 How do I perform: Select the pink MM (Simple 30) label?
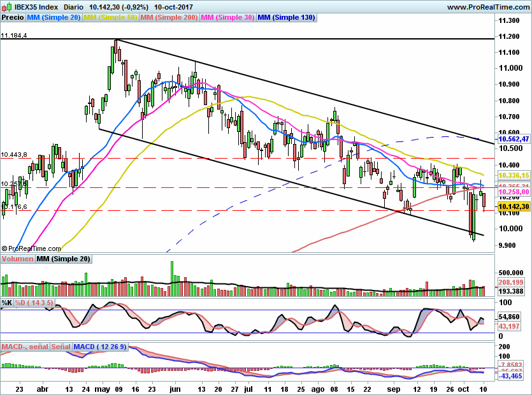point(227,17)
